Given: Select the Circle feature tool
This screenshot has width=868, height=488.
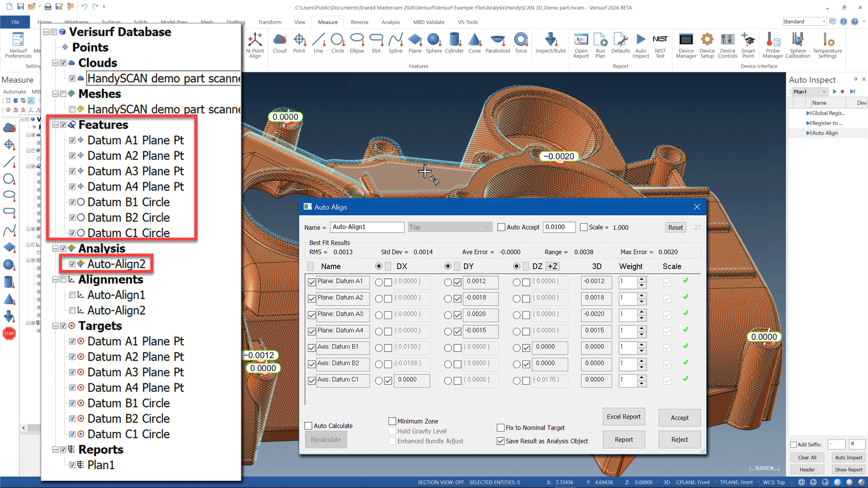Looking at the screenshot, I should 337,43.
